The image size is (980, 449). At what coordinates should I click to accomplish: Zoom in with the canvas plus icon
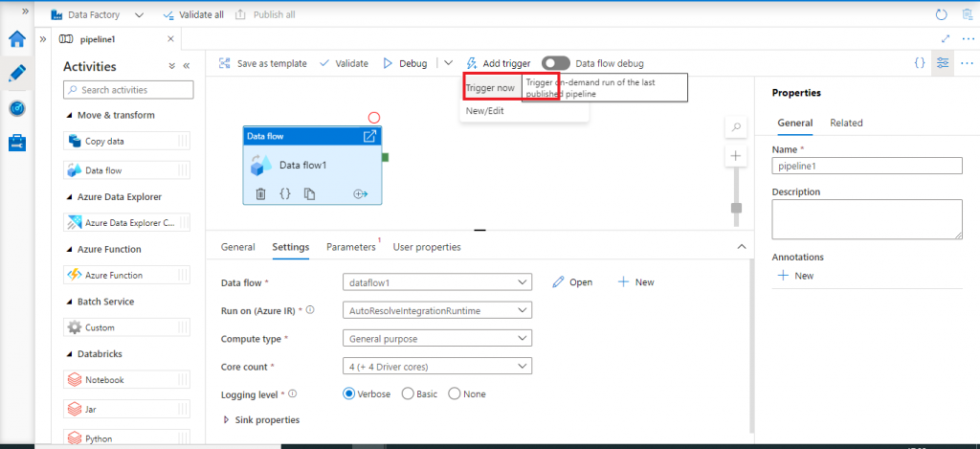[736, 156]
